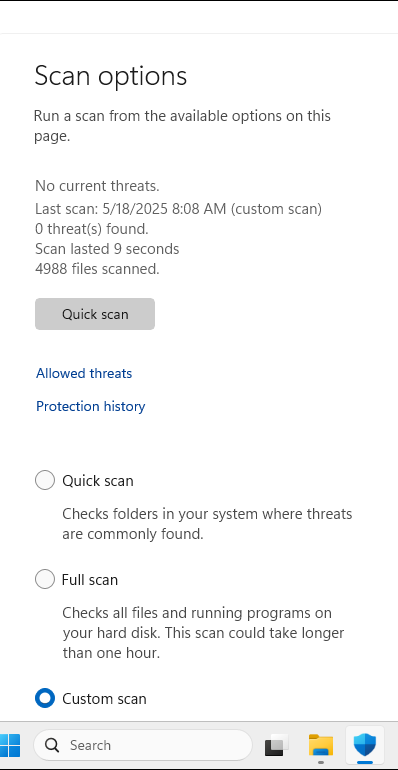Select the Custom scan radio button

[x=45, y=698]
